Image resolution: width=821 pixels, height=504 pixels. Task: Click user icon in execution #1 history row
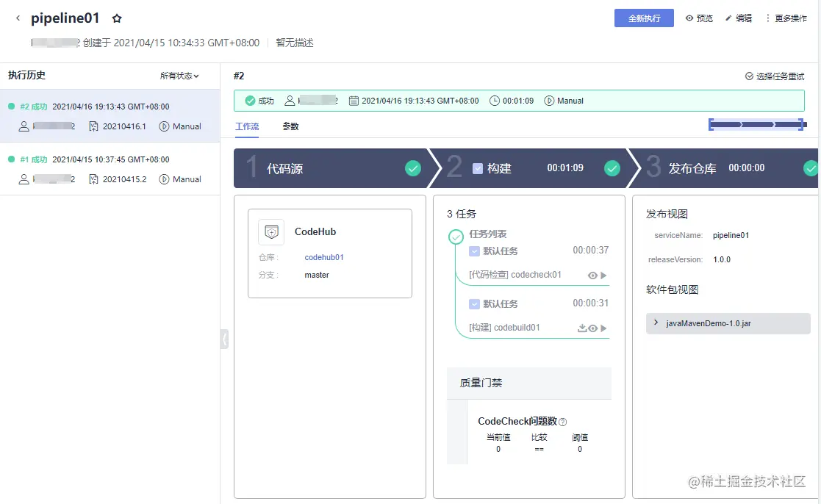(x=24, y=179)
